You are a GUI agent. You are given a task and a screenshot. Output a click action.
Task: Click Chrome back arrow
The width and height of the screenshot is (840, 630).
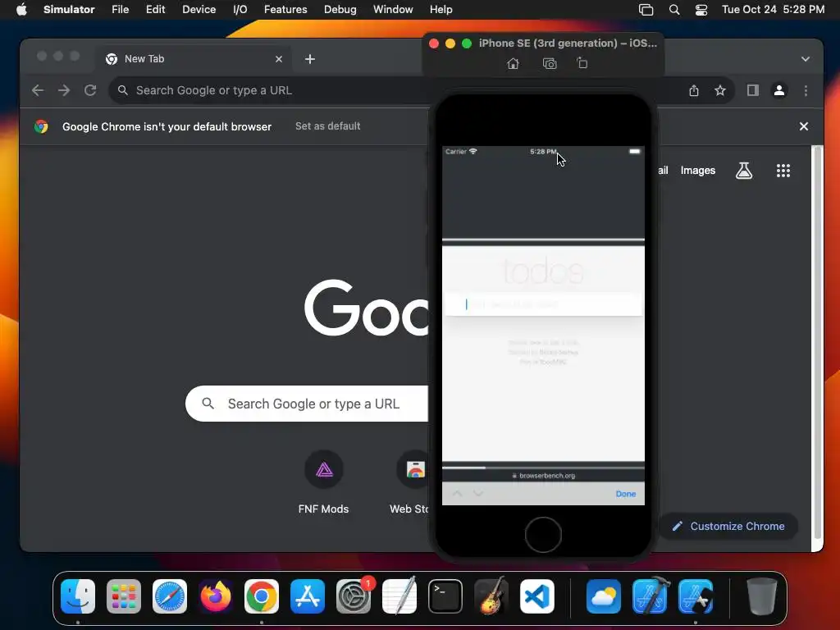[x=38, y=90]
